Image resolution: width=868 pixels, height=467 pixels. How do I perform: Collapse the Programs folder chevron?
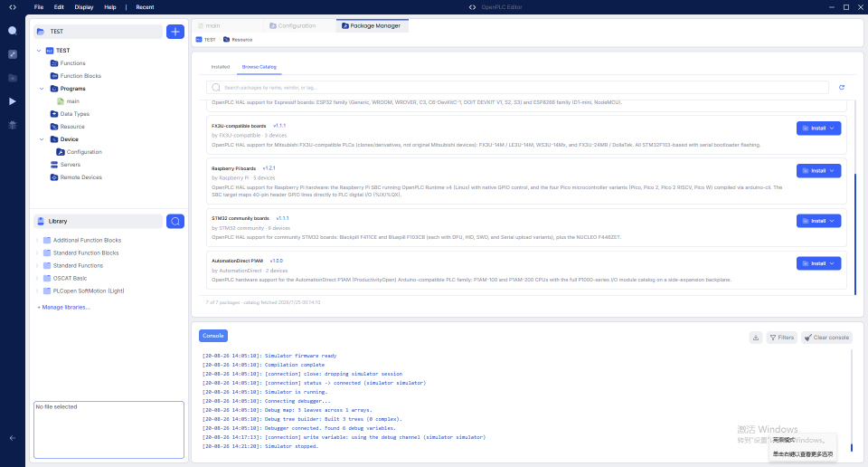(42, 89)
